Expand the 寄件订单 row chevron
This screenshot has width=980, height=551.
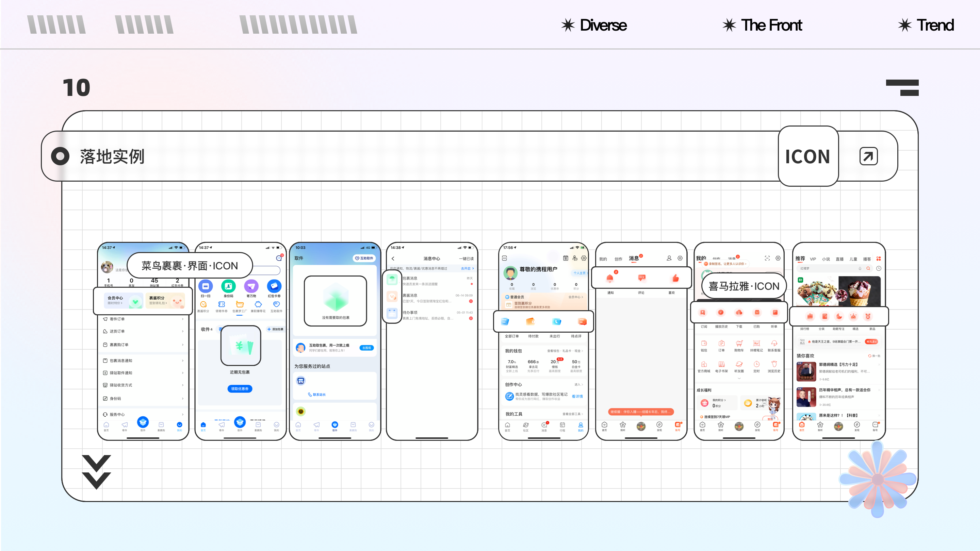click(183, 319)
